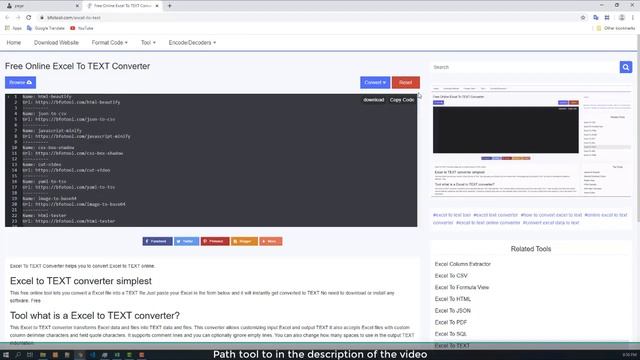The height and width of the screenshot is (360, 640).
Task: Click download in the code editor
Action: 373,100
